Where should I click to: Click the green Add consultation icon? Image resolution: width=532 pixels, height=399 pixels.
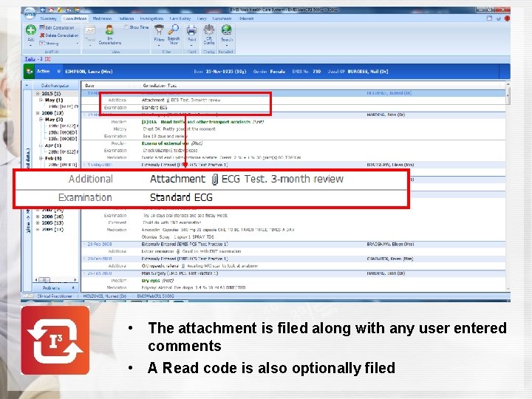point(31,30)
